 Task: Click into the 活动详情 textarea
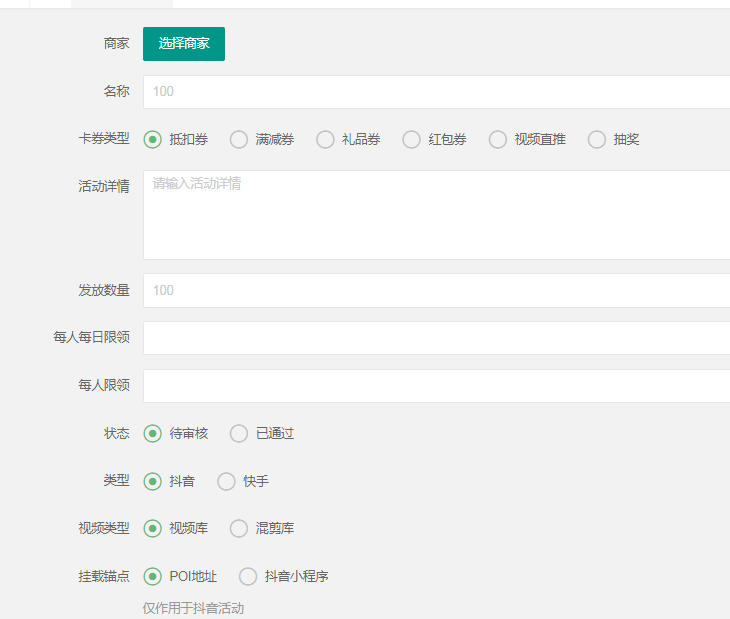pyautogui.click(x=436, y=215)
